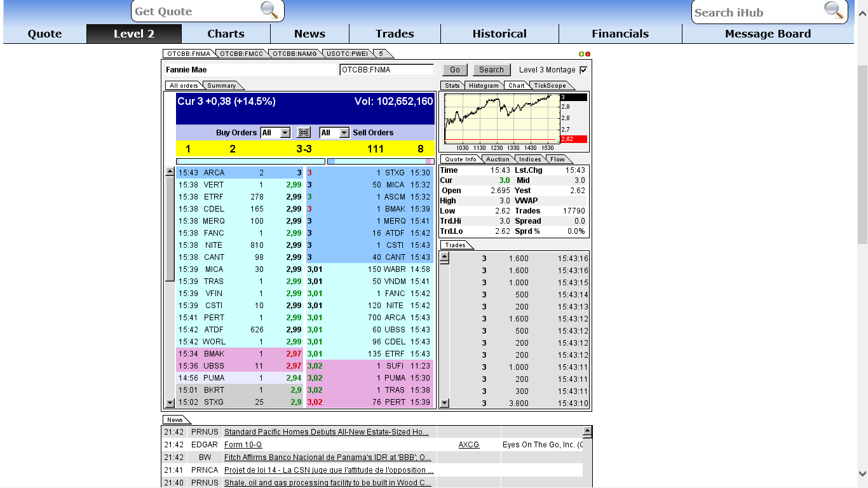The image size is (868, 488).
Task: Click the Go button
Action: (455, 70)
